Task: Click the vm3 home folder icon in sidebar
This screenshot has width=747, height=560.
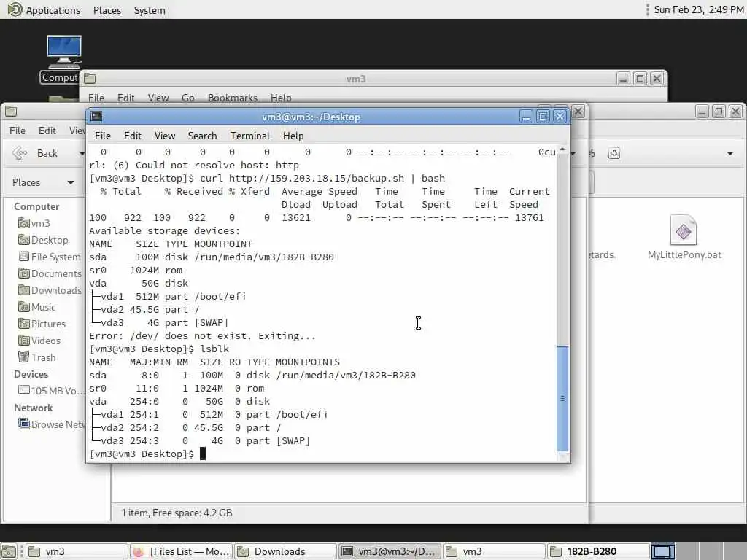Action: [x=24, y=223]
